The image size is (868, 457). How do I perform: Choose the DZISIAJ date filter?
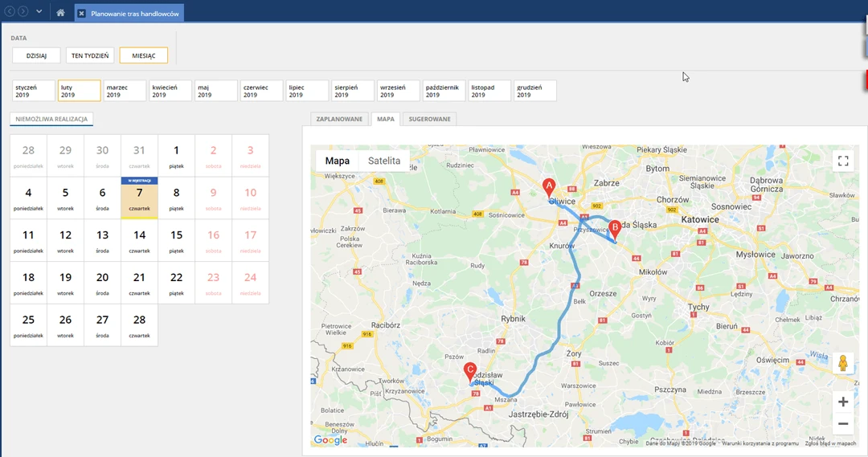(36, 55)
